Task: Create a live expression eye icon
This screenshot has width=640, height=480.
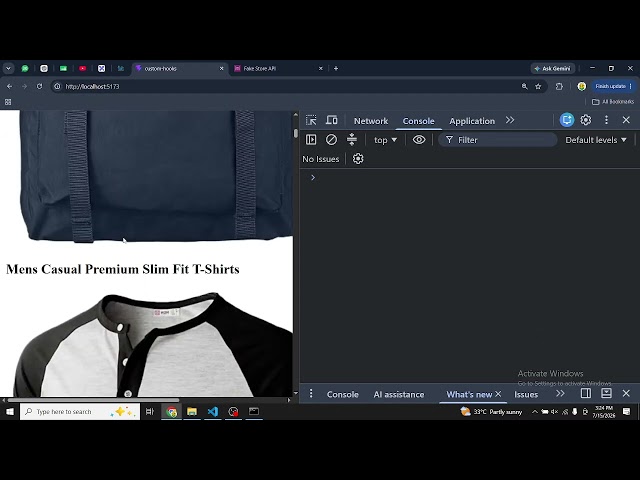Action: 419,140
